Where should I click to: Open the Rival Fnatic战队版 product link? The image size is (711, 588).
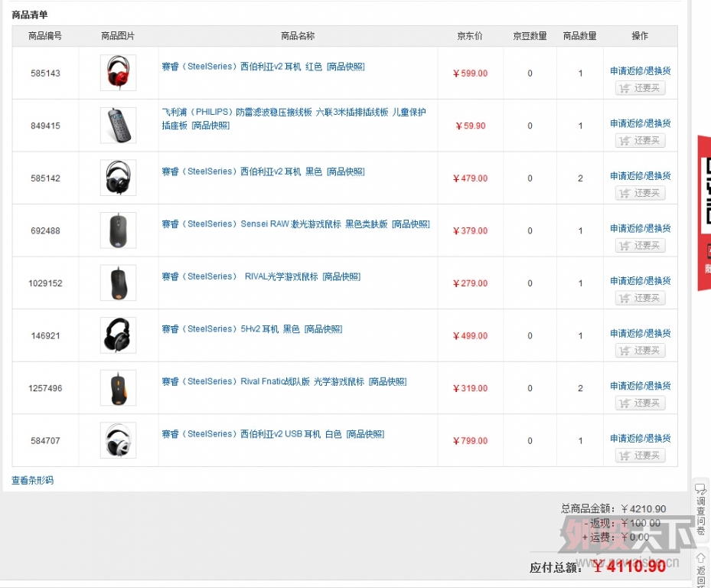(x=263, y=381)
